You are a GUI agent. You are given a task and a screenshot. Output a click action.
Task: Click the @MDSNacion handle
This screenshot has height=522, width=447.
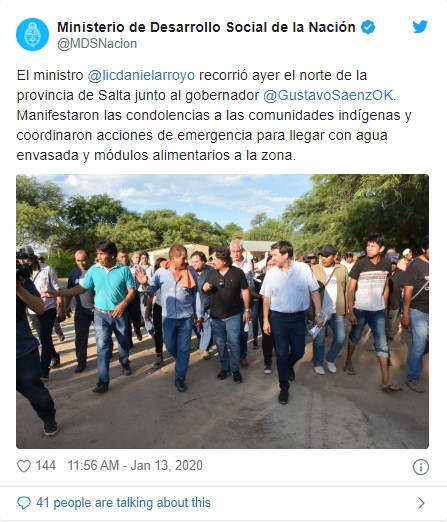point(97,44)
